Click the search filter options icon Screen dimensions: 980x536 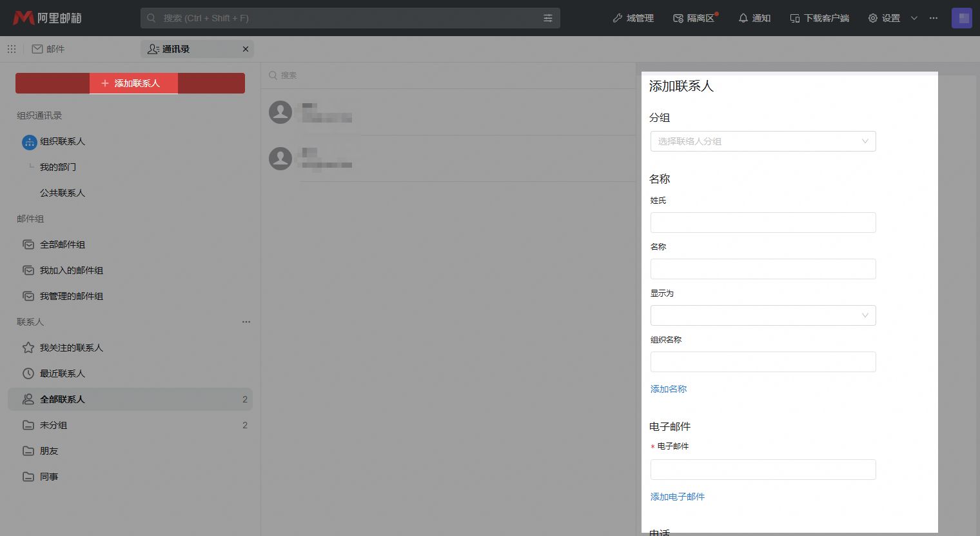point(548,18)
